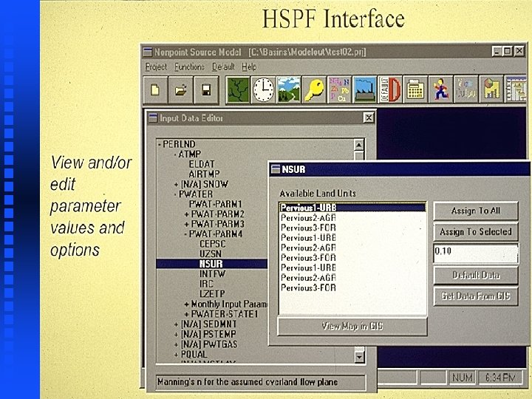Open the Help menu
The width and height of the screenshot is (532, 399).
(249, 66)
